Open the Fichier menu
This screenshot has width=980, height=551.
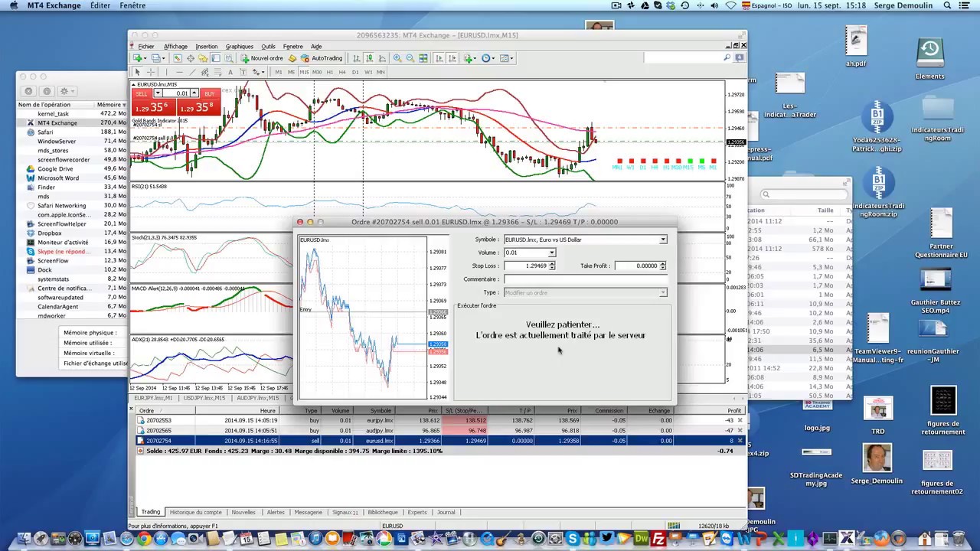[145, 47]
